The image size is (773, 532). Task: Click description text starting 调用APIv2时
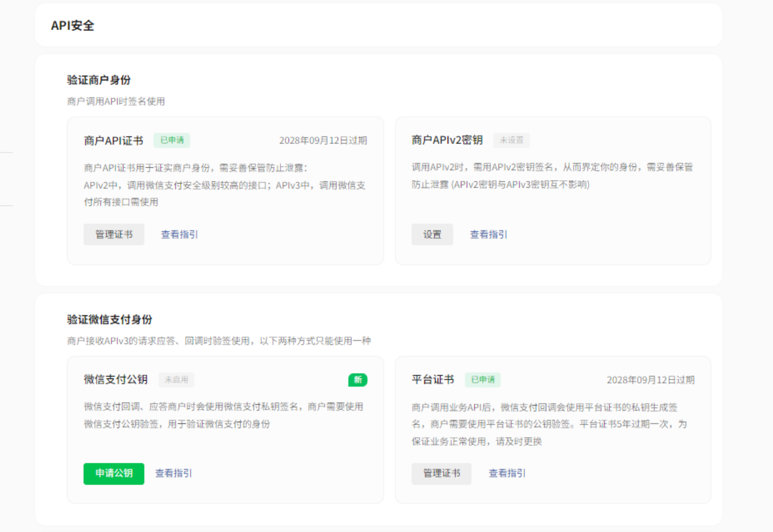coord(552,176)
